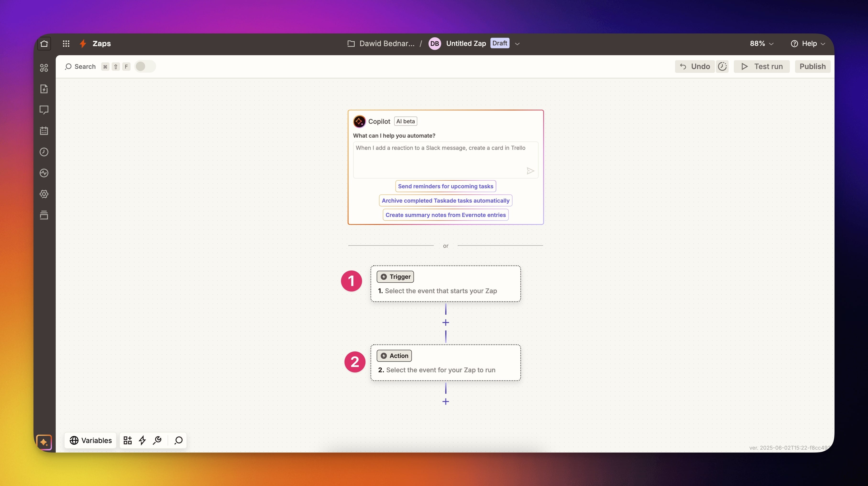Send the Copilot prompt with arrow icon
868x486 pixels.
[x=530, y=171]
